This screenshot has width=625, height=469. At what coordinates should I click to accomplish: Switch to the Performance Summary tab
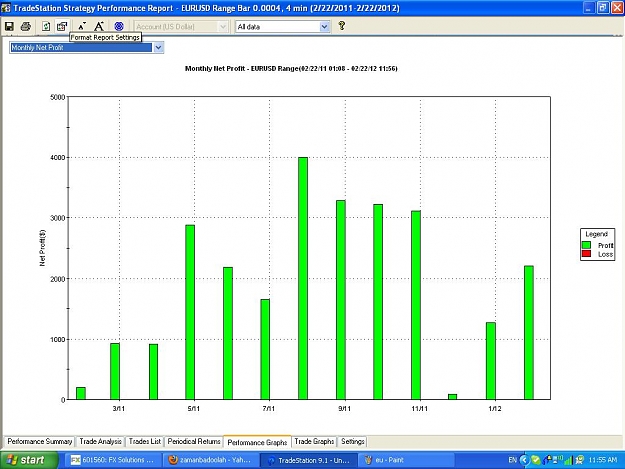click(39, 442)
